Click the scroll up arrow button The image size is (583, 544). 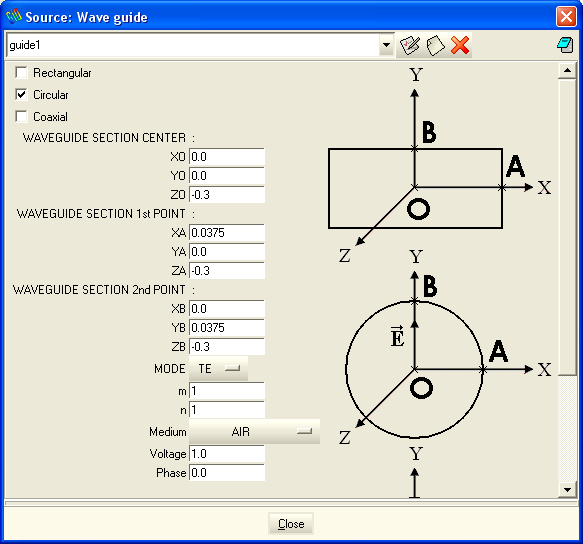click(567, 70)
